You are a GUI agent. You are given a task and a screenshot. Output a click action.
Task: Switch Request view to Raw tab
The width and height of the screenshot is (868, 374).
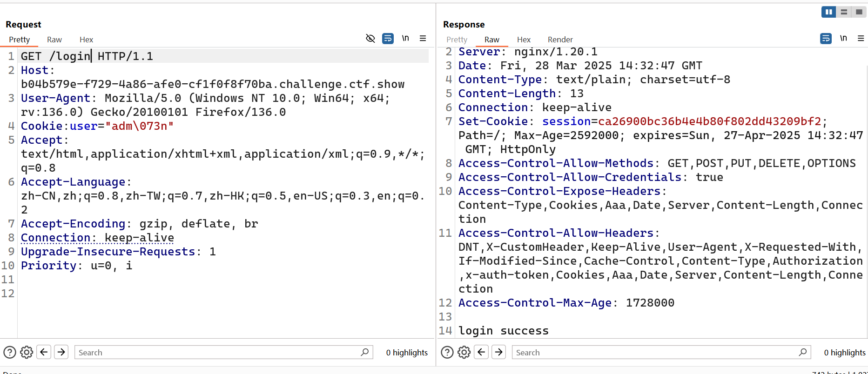click(x=54, y=40)
